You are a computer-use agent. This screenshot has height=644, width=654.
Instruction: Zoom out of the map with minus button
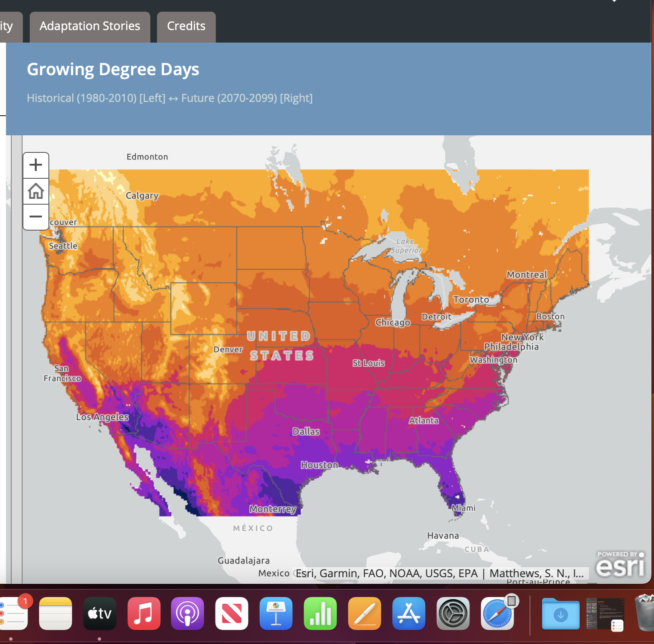pyautogui.click(x=36, y=217)
